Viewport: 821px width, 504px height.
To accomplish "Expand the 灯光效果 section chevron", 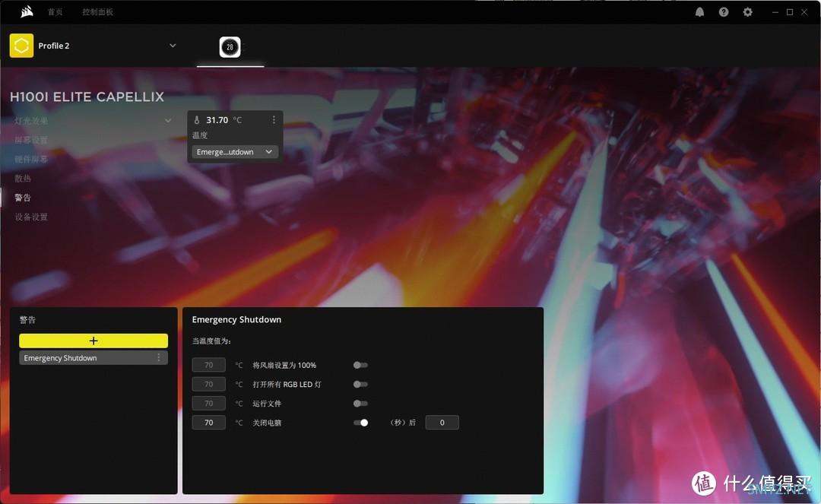I will pyautogui.click(x=168, y=120).
